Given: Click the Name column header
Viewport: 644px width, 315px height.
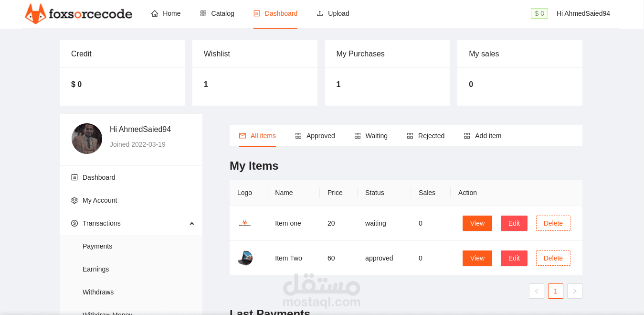Looking at the screenshot, I should [x=284, y=193].
